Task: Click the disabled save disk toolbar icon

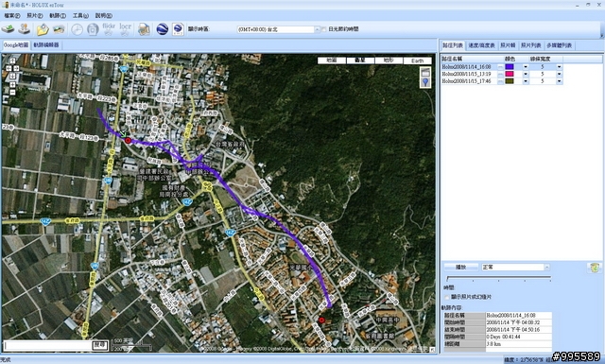Action: (x=93, y=29)
